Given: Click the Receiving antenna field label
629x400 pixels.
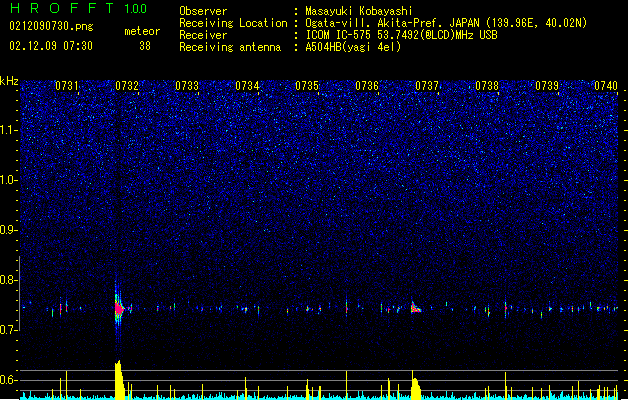Looking at the screenshot, I should coord(230,47).
